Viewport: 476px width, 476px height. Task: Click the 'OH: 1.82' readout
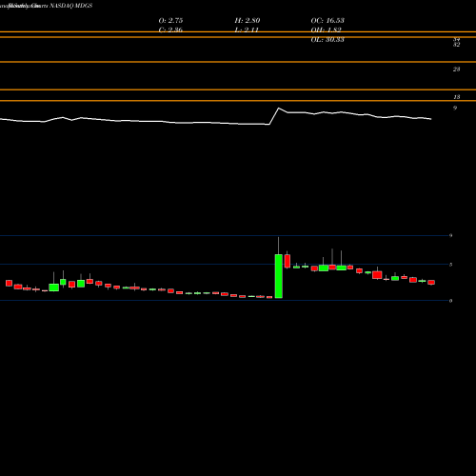click(x=326, y=30)
